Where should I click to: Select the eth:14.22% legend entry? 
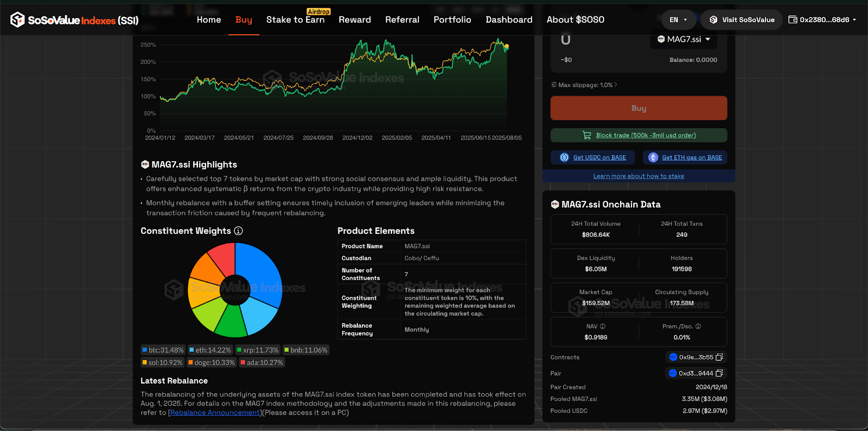[x=210, y=350]
